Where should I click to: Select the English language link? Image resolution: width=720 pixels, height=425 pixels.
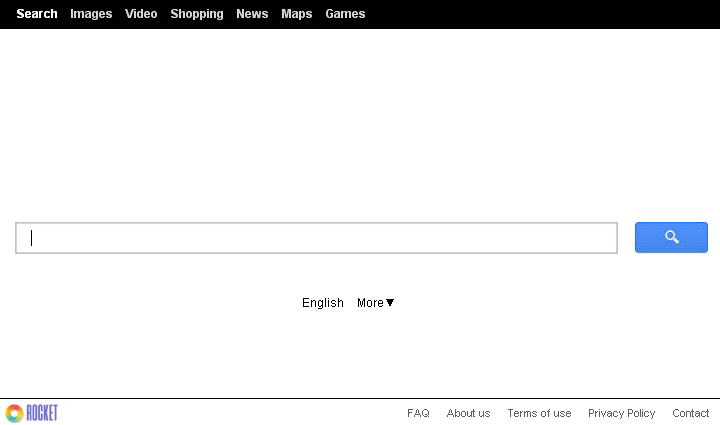tap(323, 303)
